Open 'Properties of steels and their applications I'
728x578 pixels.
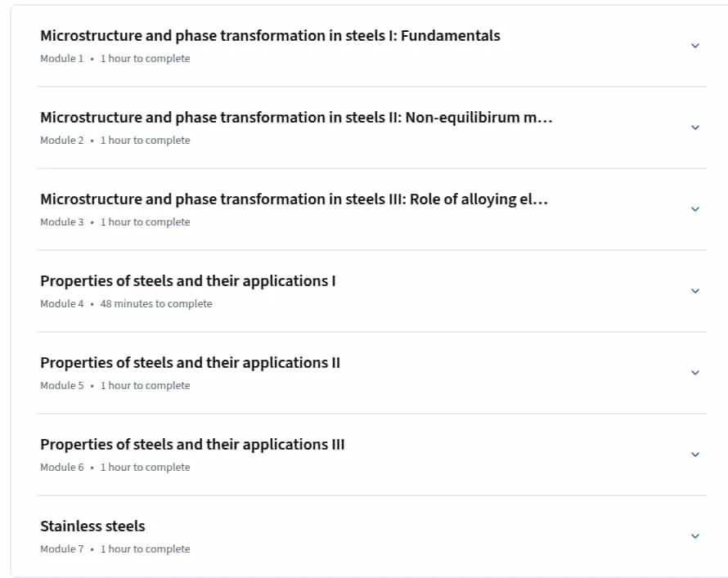(188, 280)
